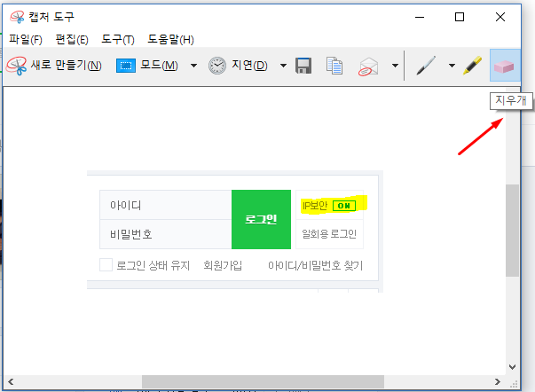Click the scroll right arrow
The width and height of the screenshot is (535, 392).
(498, 381)
